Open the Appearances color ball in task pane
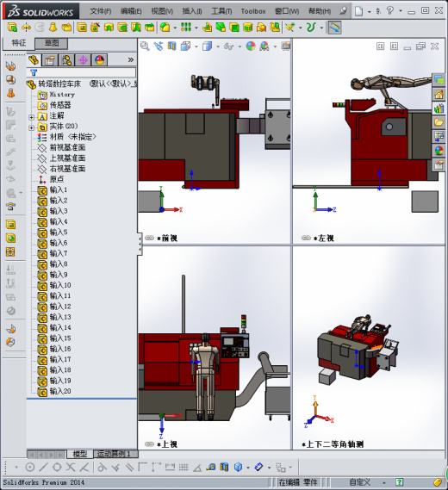Viewport: 448px width, 490px height. [x=439, y=151]
